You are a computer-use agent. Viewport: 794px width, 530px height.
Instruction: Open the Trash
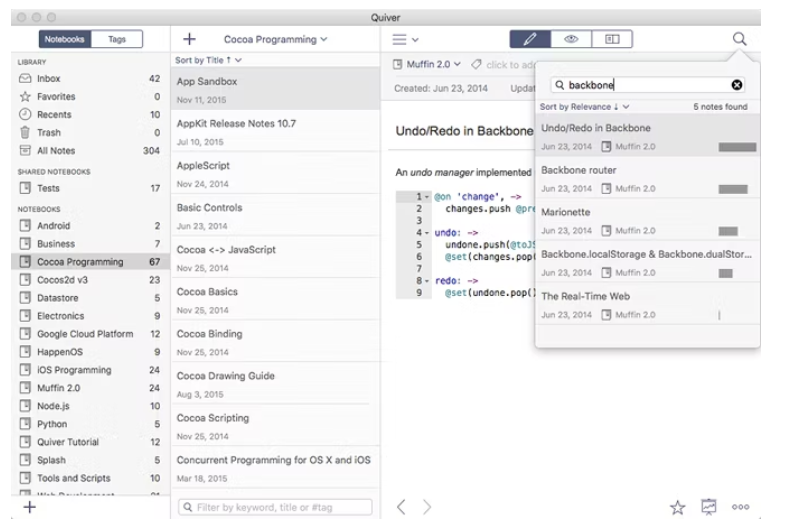click(x=90, y=133)
